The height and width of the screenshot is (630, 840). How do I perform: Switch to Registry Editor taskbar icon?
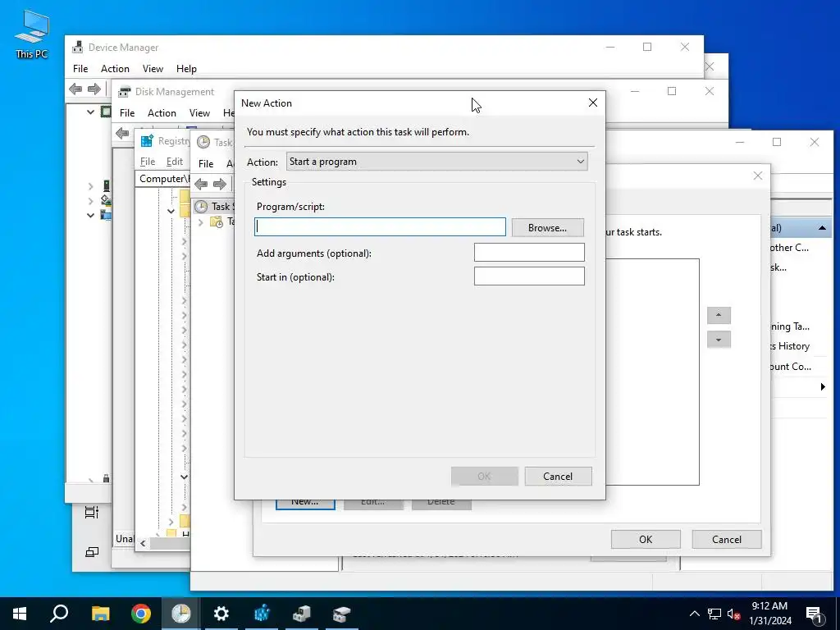pos(262,614)
